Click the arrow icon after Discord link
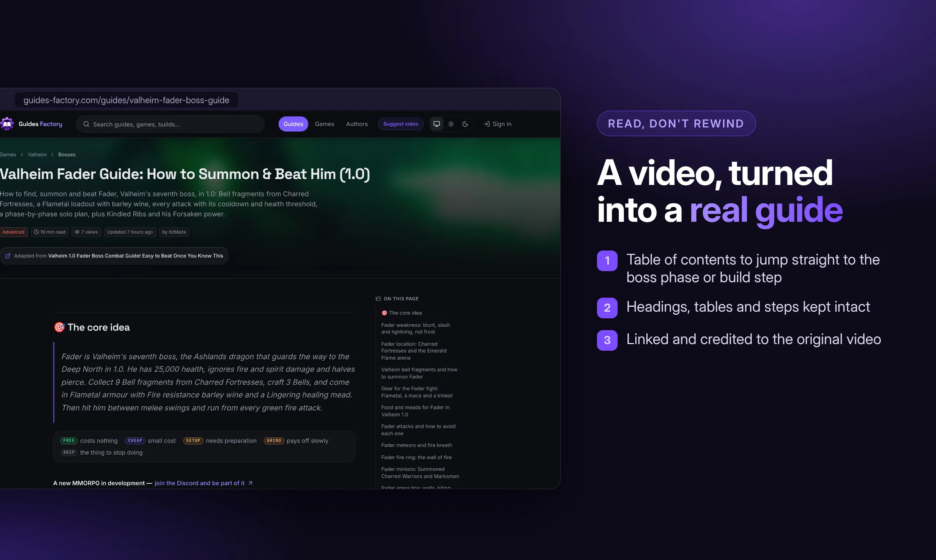 tap(250, 483)
